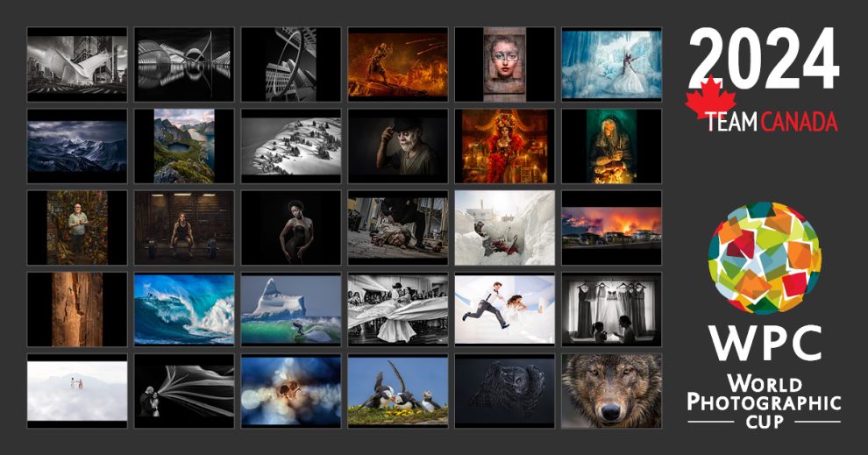
Task: Choose the wildfire behind houses photo
Action: pos(611,228)
